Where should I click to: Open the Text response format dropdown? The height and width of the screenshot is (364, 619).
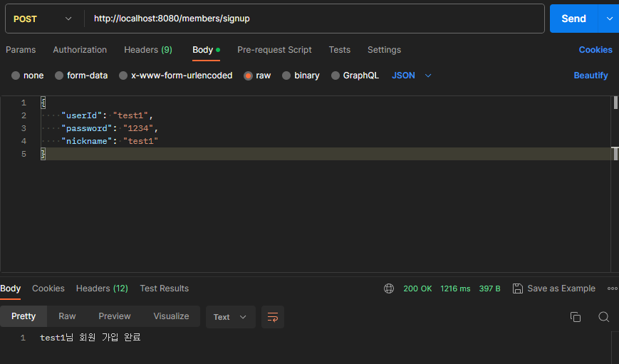[x=231, y=317]
